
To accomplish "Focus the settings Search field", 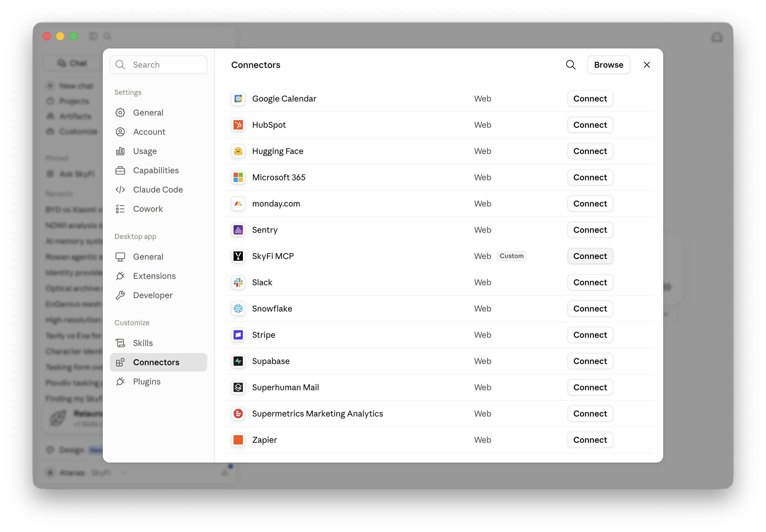I will [x=159, y=65].
